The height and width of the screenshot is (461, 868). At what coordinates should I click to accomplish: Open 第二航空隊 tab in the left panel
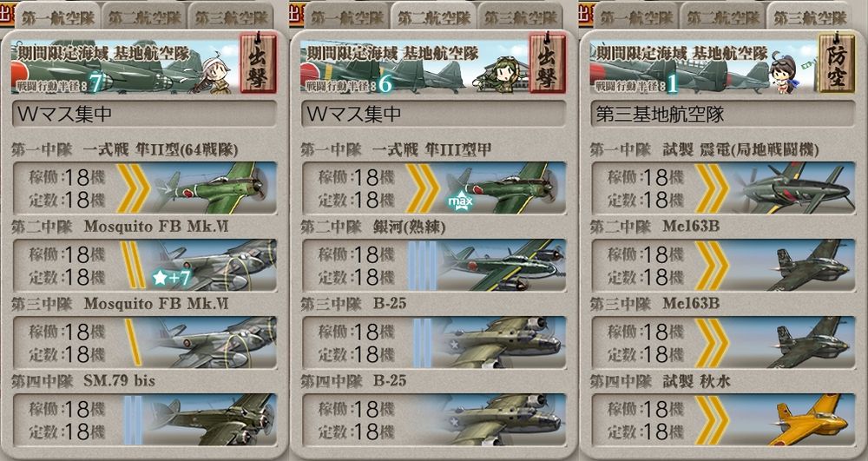point(144,16)
